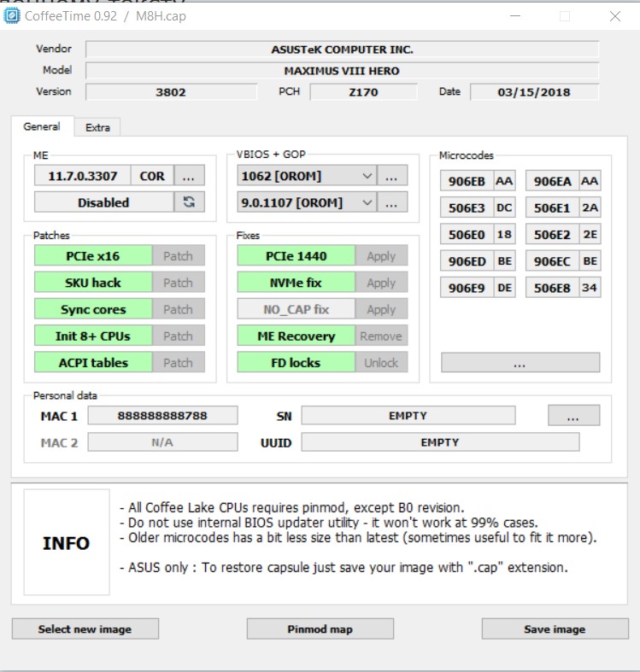This screenshot has width=640, height=672.
Task: Click the browse button next to 9.0.1107 [OROM]
Action: pyautogui.click(x=392, y=202)
